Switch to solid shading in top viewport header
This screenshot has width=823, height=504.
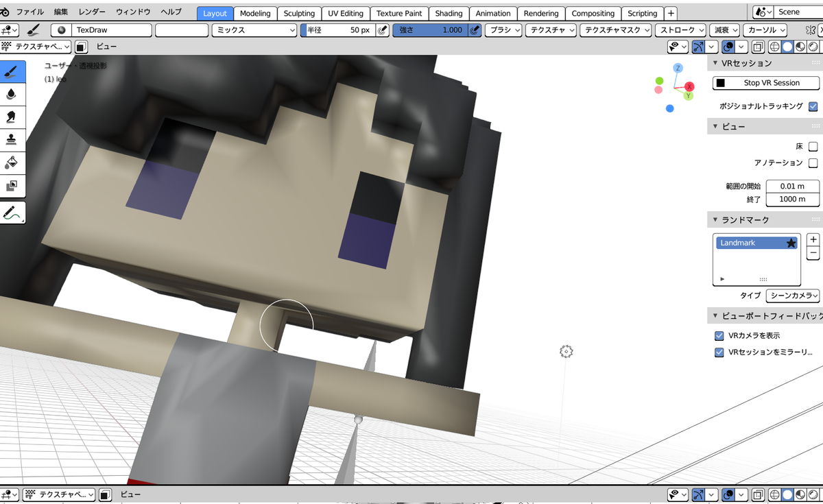pos(787,47)
